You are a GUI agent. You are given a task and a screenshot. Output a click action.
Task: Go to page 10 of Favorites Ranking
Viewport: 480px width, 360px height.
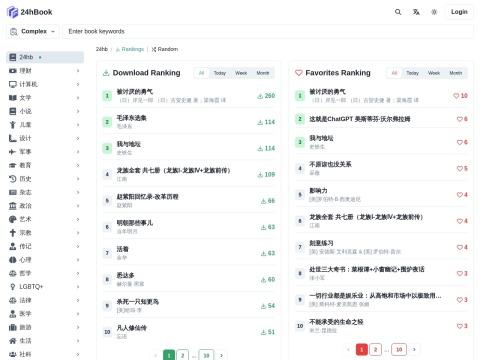(399, 349)
